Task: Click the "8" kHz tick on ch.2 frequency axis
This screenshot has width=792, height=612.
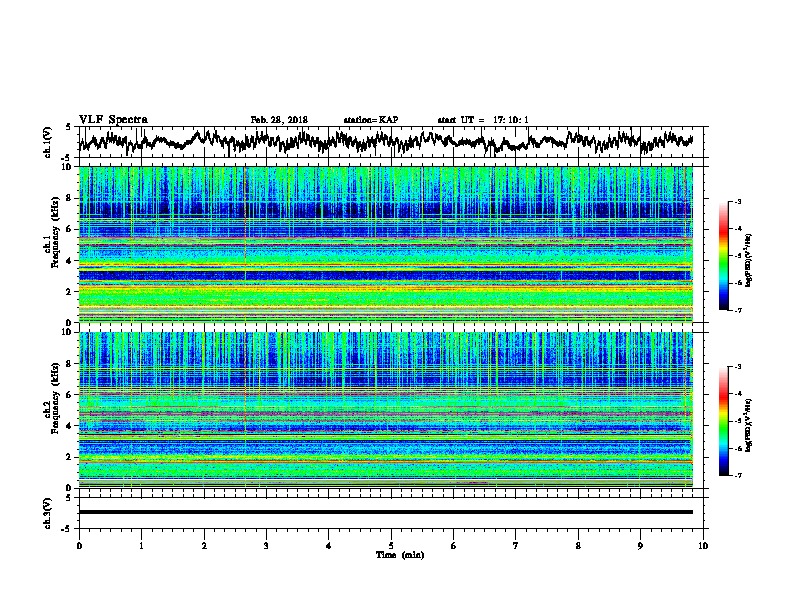Action: pyautogui.click(x=70, y=364)
